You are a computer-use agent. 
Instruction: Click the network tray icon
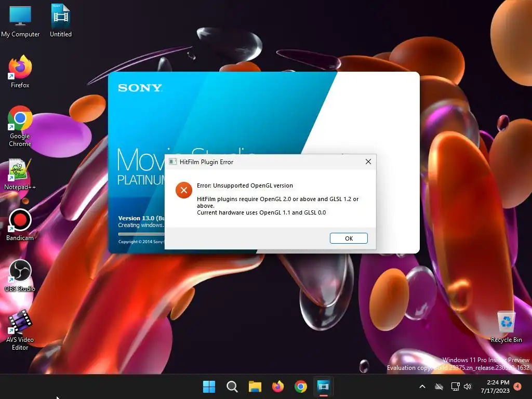point(455,387)
